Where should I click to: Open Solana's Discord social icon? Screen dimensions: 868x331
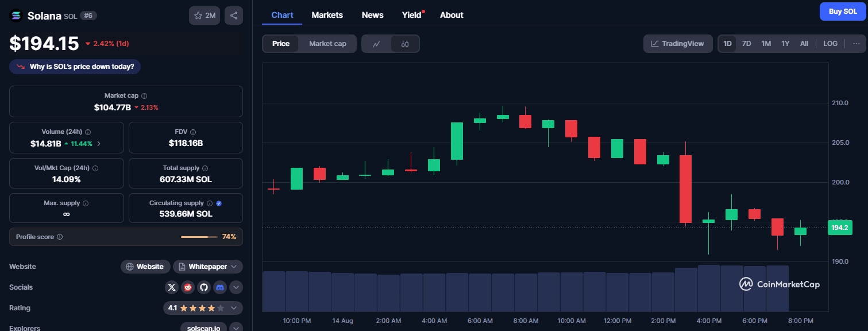pyautogui.click(x=219, y=287)
